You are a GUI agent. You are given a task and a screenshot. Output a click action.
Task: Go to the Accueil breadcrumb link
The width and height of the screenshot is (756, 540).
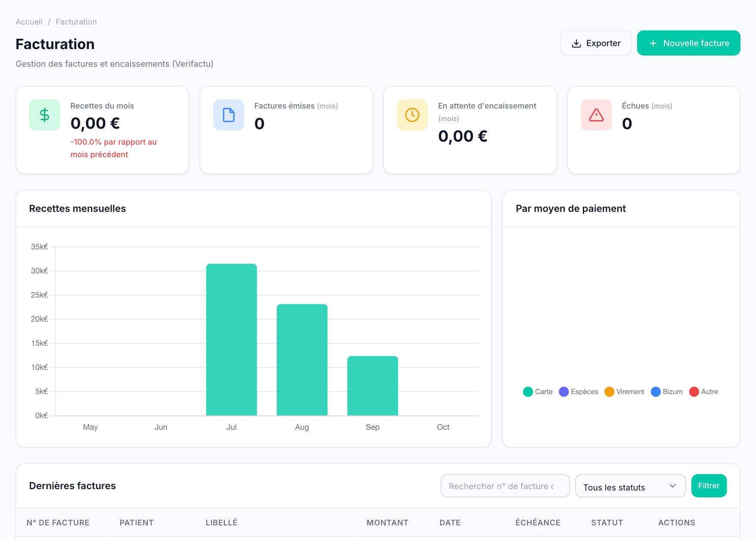pyautogui.click(x=29, y=22)
